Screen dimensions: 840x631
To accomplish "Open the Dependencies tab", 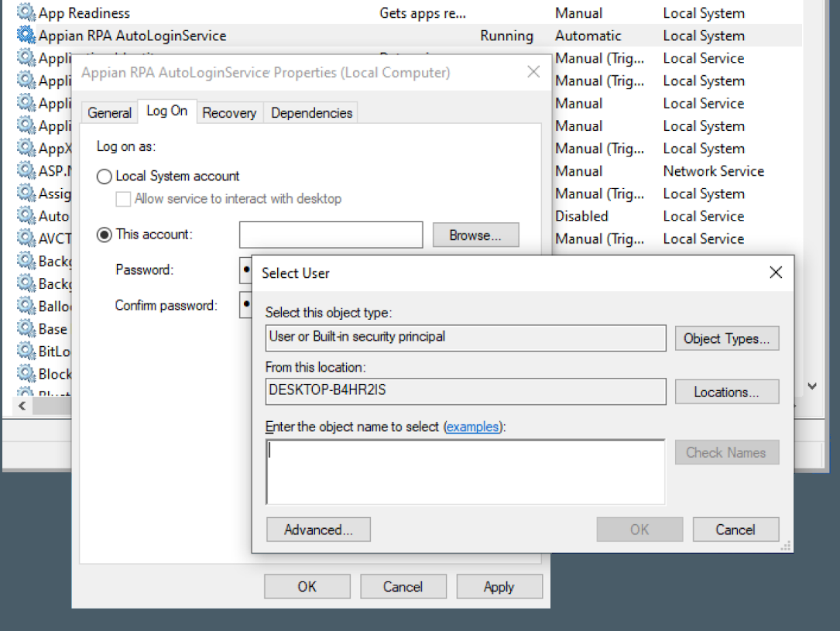I will [x=311, y=113].
